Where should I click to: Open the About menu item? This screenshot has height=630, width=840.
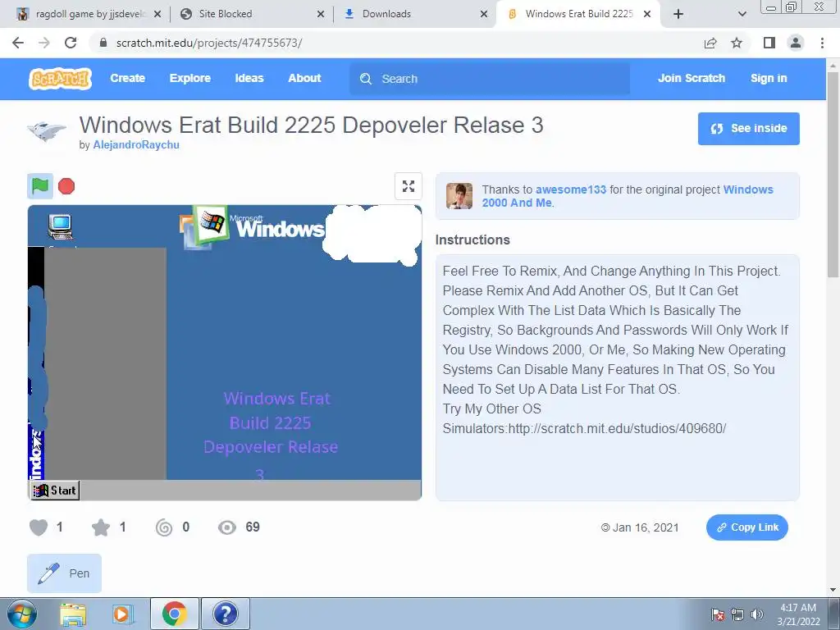(304, 78)
